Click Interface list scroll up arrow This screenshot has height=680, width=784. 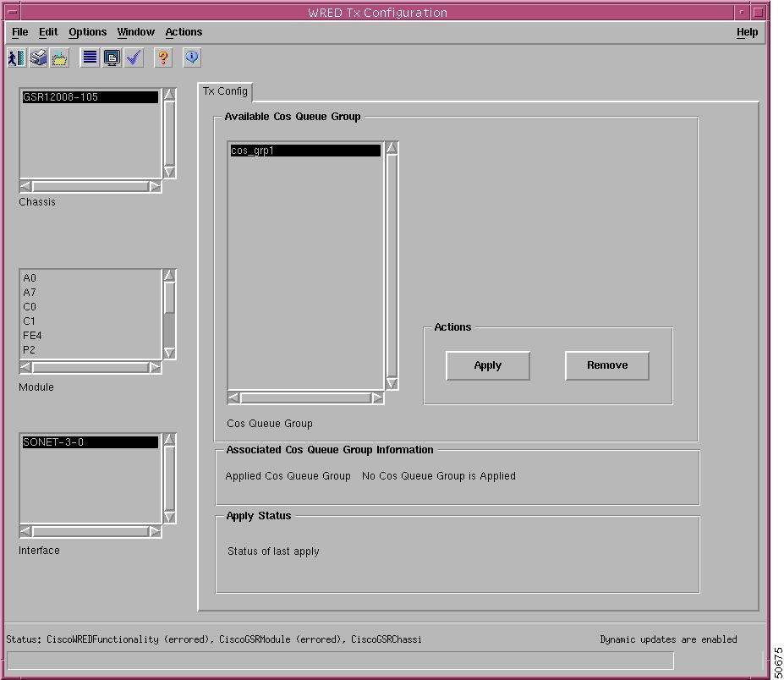169,440
